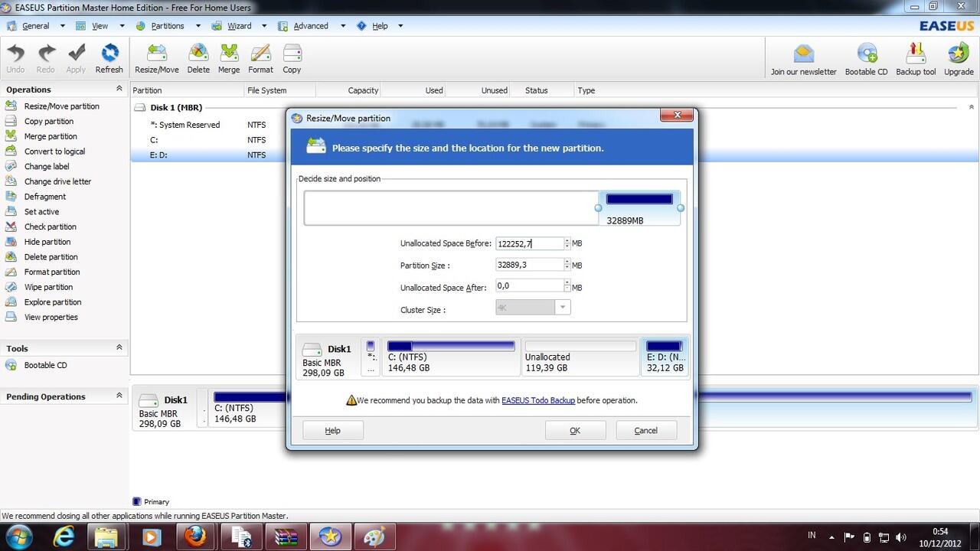Collapse the Pending Operations panel
The image size is (980, 551).
pos(119,396)
